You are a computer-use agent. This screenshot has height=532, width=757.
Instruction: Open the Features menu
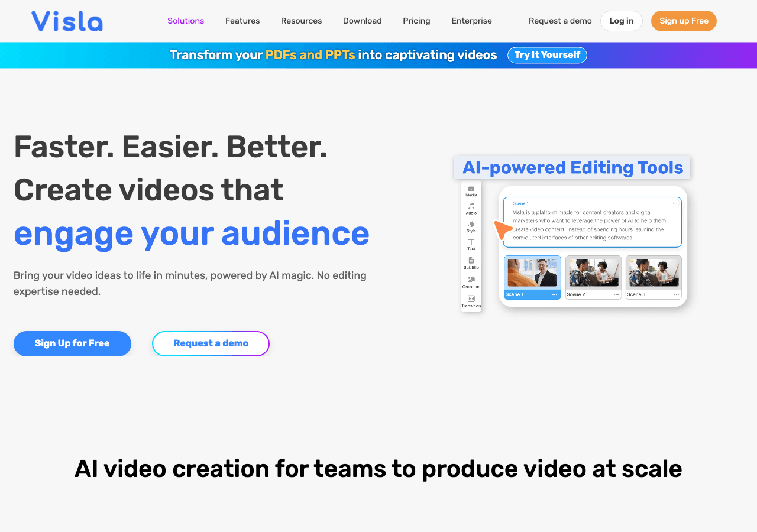[242, 21]
